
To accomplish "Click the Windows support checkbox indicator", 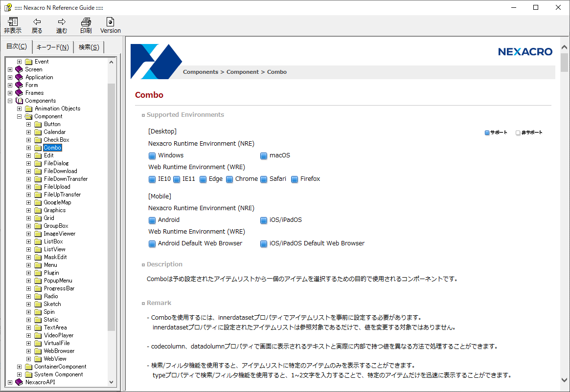I will pyautogui.click(x=152, y=155).
